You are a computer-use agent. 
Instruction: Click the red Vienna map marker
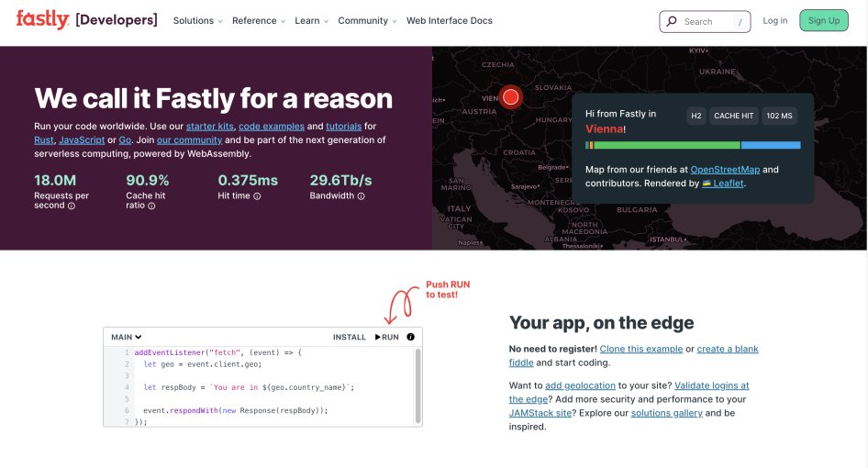pyautogui.click(x=510, y=97)
